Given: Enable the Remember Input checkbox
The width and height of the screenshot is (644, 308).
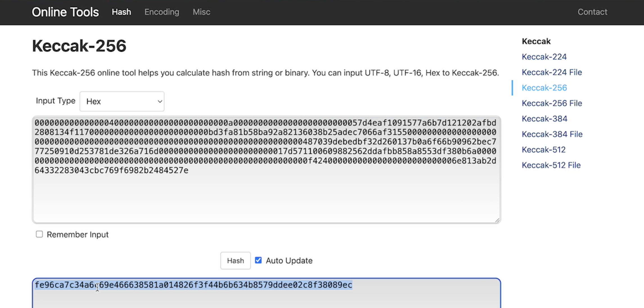Looking at the screenshot, I should coord(39,234).
